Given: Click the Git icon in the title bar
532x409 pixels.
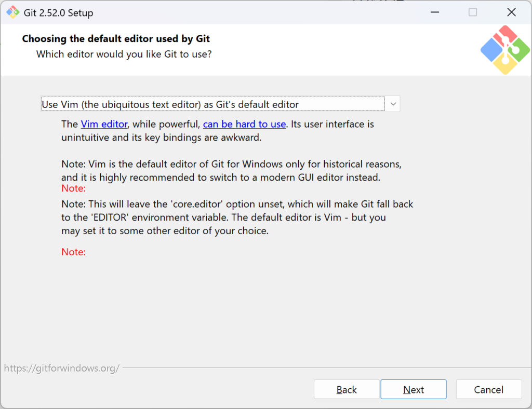Looking at the screenshot, I should pyautogui.click(x=12, y=12).
